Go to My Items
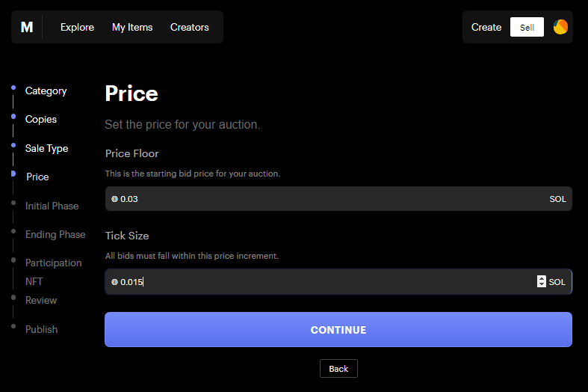The height and width of the screenshot is (392, 588). [132, 27]
